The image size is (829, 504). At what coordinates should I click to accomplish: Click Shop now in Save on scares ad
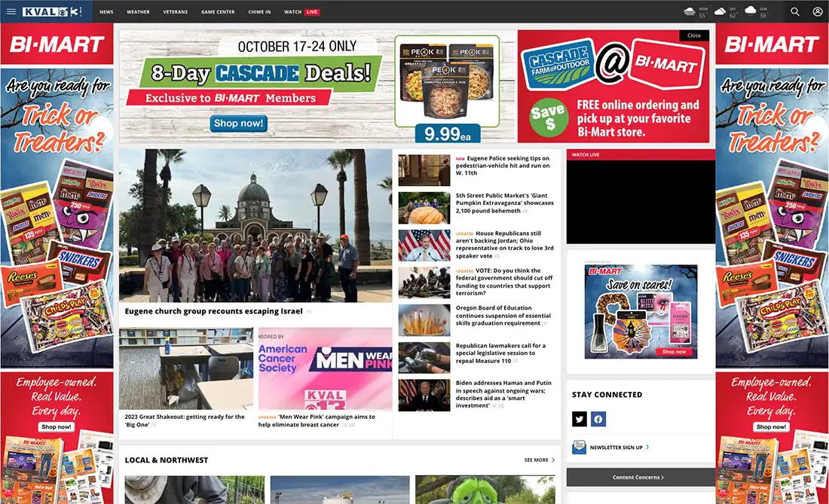674,352
